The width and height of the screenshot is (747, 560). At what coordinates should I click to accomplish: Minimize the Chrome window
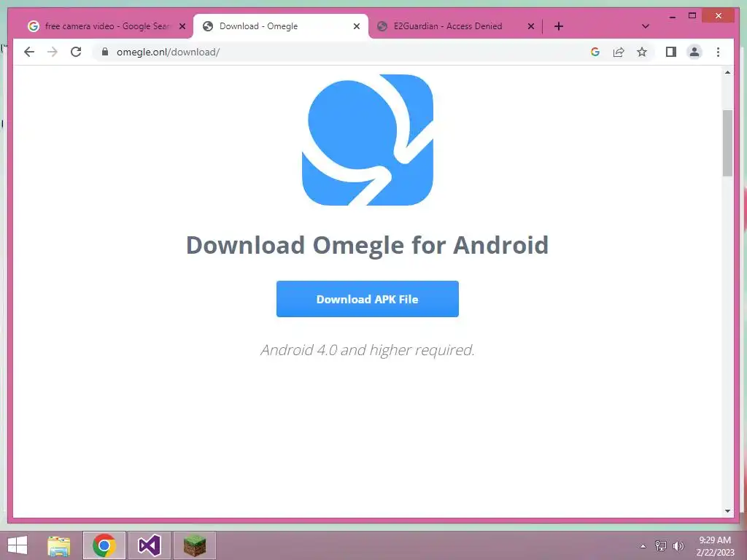(x=672, y=17)
